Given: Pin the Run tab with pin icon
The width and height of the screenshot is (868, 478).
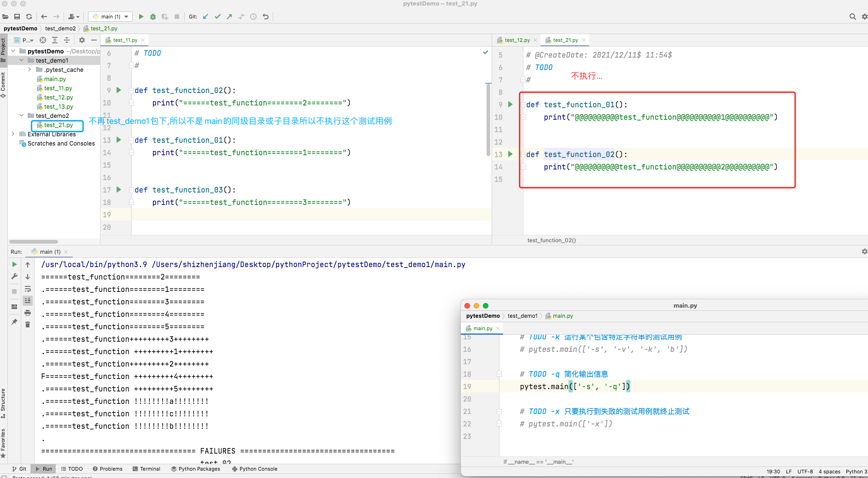Looking at the screenshot, I should click(x=14, y=322).
